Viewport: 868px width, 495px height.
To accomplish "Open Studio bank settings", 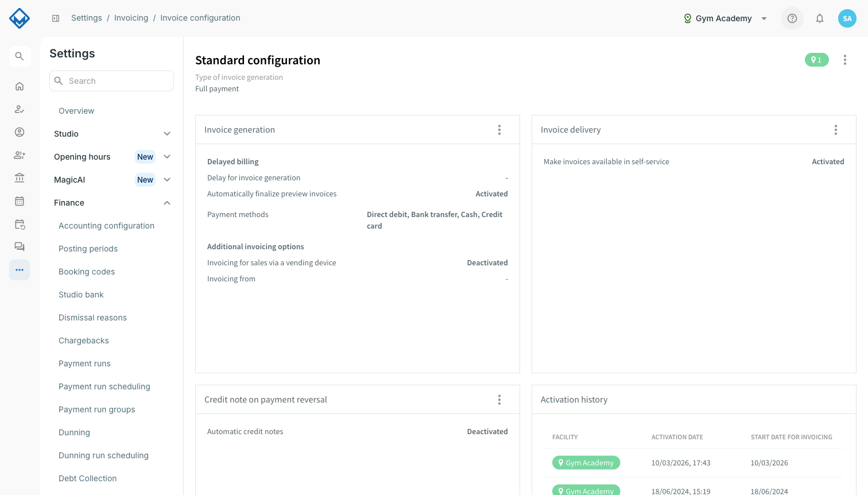I will pyautogui.click(x=81, y=295).
